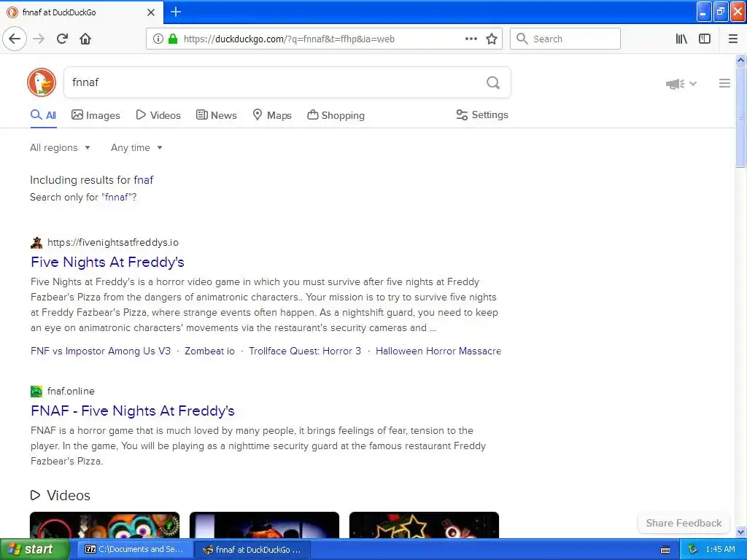747x560 pixels.
Task: Switch to the Shopping tab
Action: tap(336, 115)
